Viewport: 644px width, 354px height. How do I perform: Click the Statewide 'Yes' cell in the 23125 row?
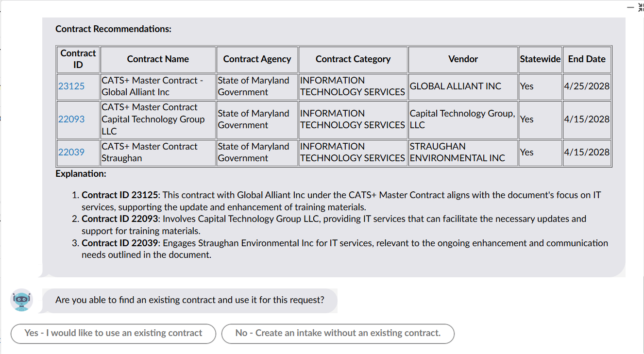click(x=540, y=86)
